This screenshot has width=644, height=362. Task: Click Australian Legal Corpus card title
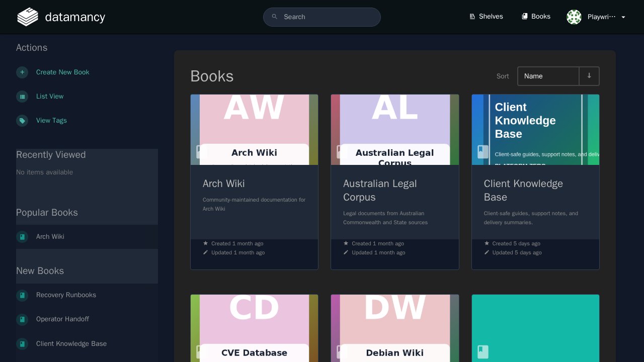click(380, 191)
